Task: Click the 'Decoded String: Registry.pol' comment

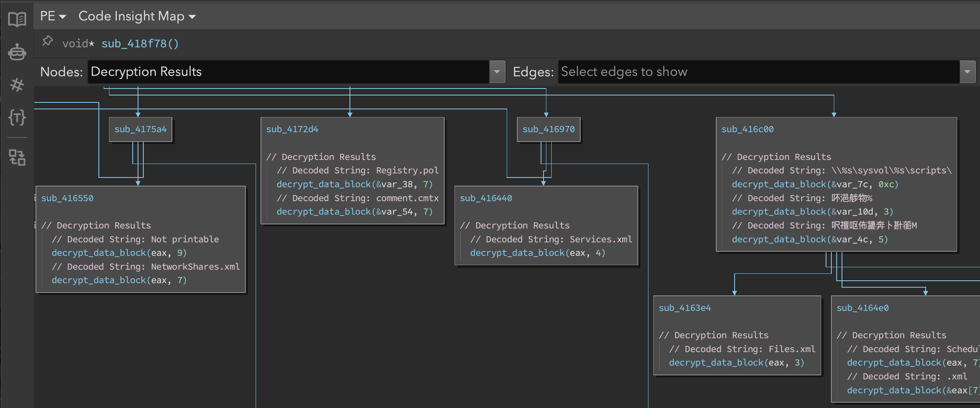Action: (x=358, y=171)
